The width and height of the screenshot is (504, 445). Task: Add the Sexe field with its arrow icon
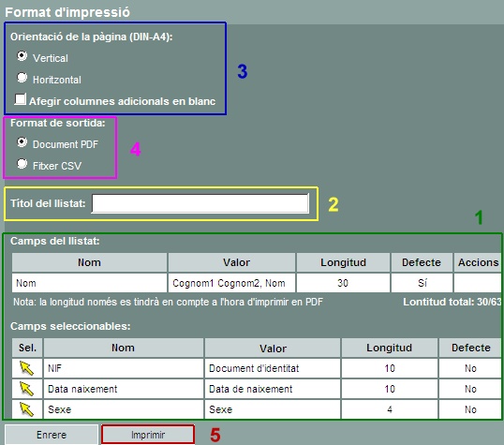pos(26,409)
